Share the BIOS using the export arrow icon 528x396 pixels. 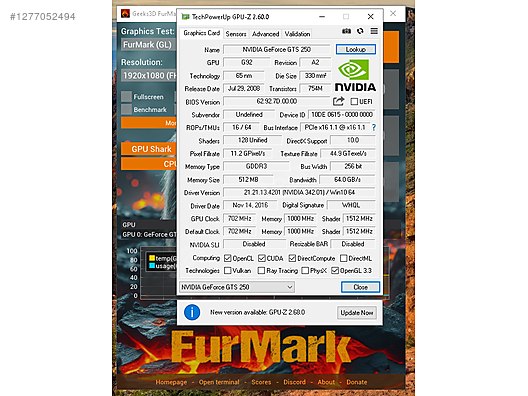(338, 101)
